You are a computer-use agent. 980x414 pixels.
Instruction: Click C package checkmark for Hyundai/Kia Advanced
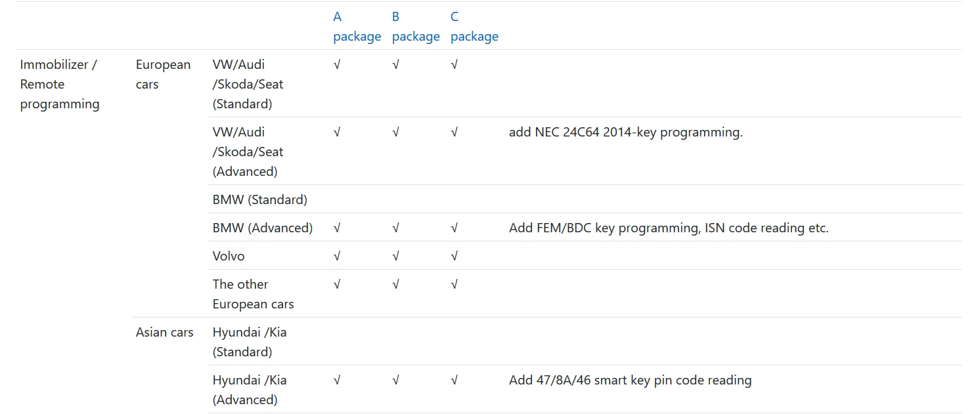(x=454, y=381)
